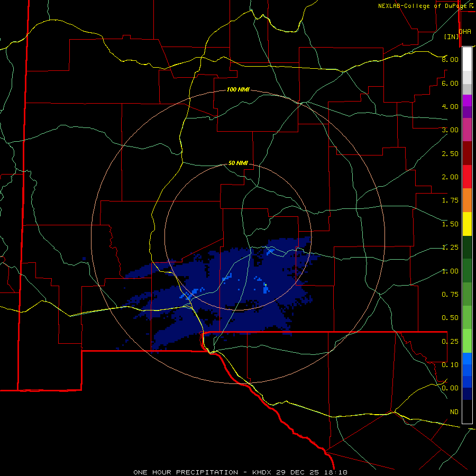
Task: Pick the navy blue legend band
Action: pos(467,393)
